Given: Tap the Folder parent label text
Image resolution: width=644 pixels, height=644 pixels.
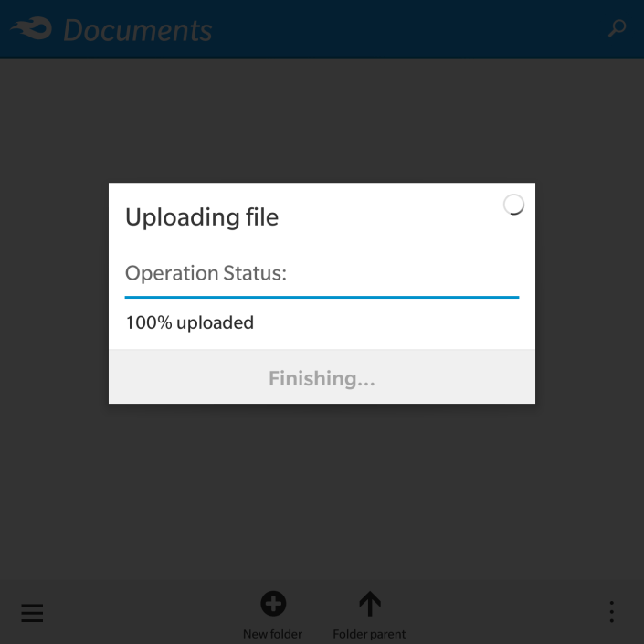Looking at the screenshot, I should 369,634.
